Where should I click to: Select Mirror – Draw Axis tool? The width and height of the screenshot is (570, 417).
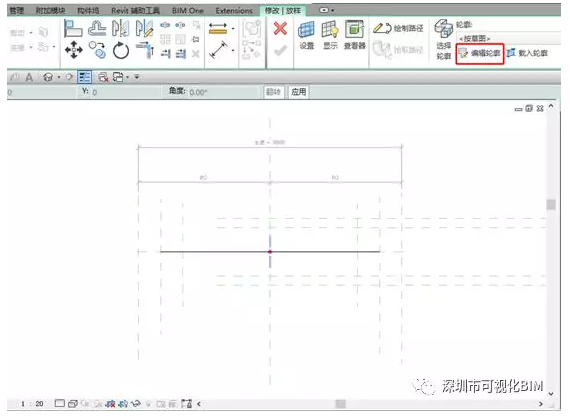point(144,28)
